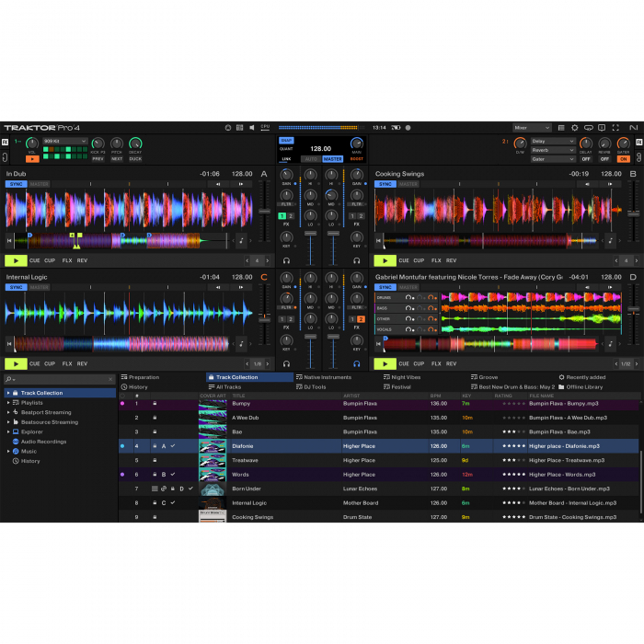Screen dimensions: 644x644
Task: Toggle SYNC on the Cooking Swings deck
Action: (x=385, y=184)
